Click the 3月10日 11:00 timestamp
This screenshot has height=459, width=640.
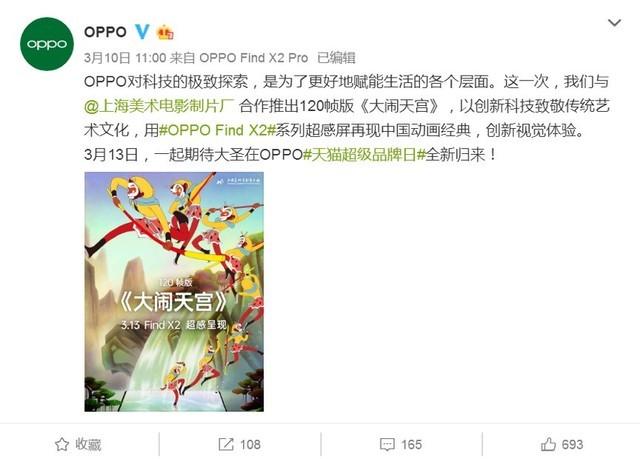[125, 58]
